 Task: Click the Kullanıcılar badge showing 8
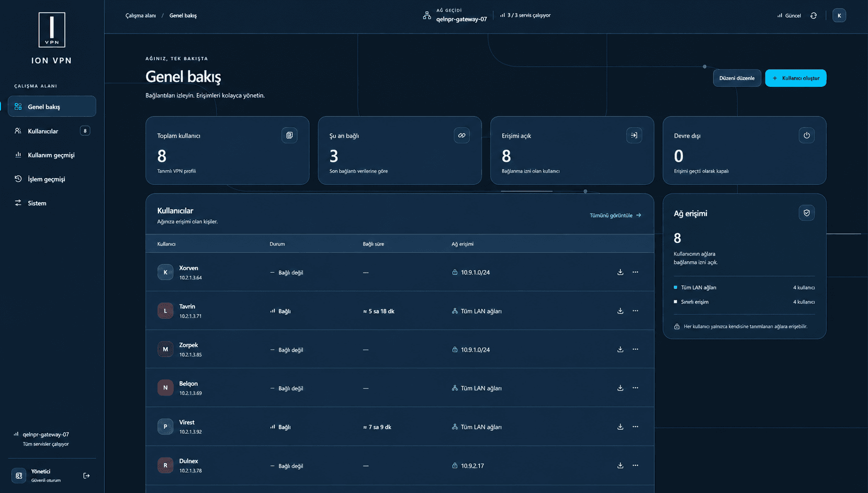tap(85, 131)
